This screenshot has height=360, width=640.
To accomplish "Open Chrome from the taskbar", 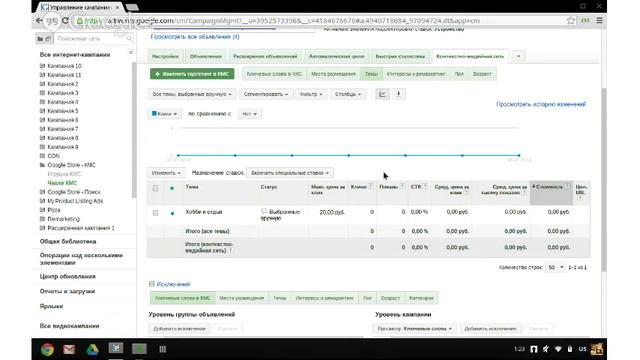I will (x=47, y=349).
